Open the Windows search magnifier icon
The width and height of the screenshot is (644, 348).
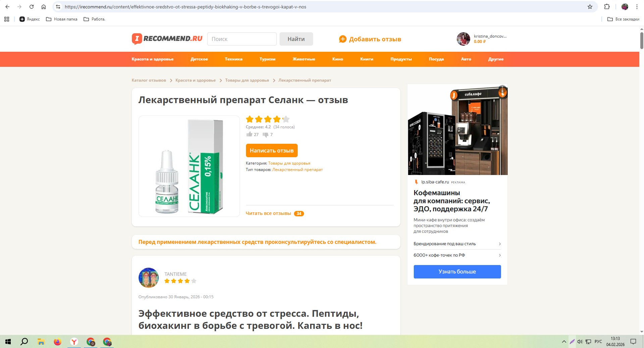click(x=24, y=342)
